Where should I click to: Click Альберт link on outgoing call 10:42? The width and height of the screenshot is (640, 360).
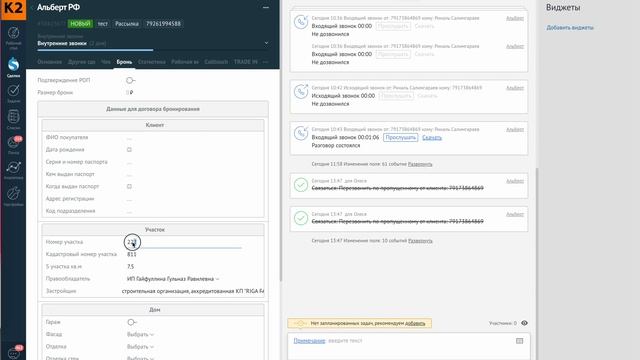515,88
